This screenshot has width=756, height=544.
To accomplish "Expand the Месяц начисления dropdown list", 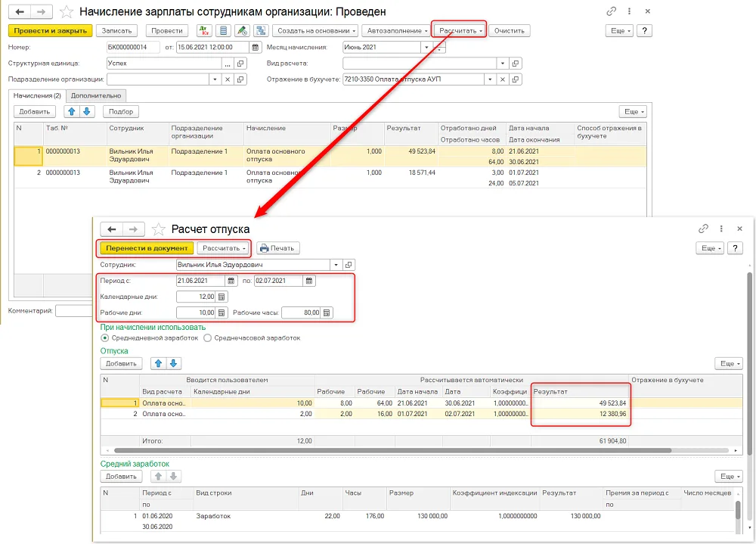I will tap(426, 48).
